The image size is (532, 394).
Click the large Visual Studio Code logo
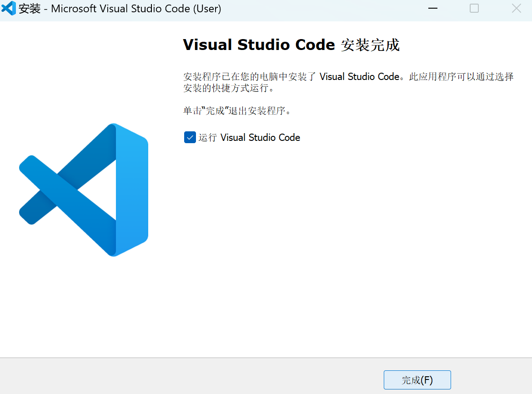pyautogui.click(x=84, y=190)
